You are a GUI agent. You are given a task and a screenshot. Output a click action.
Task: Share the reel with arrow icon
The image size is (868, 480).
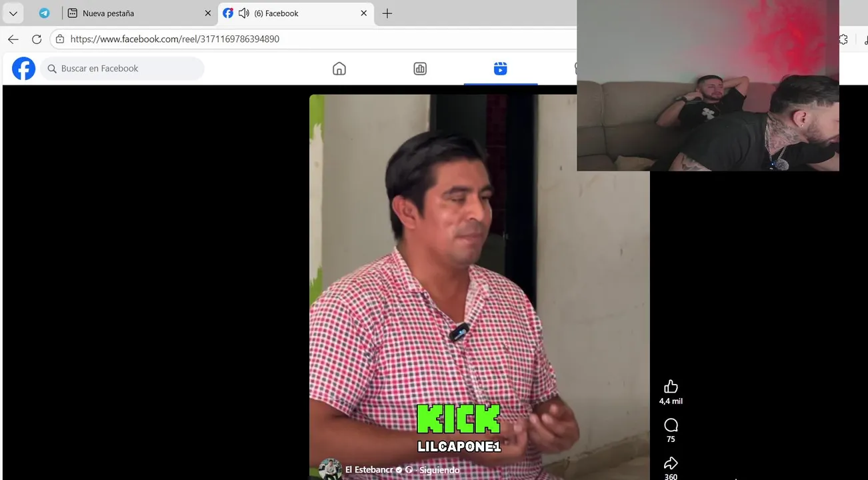coord(671,463)
